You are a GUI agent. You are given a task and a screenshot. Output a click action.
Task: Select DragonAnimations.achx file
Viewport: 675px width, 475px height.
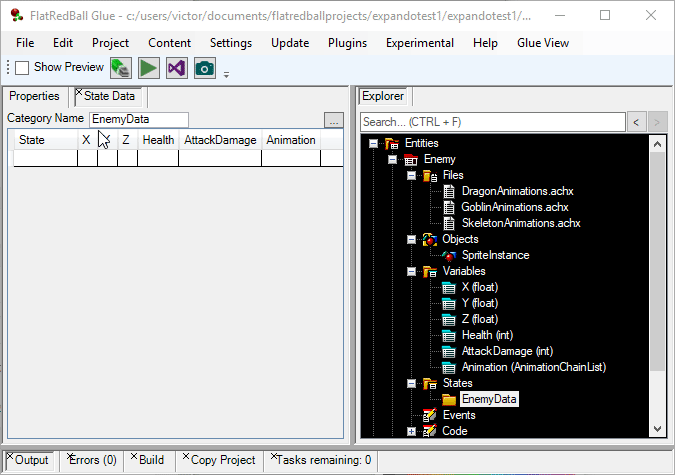[x=517, y=191]
